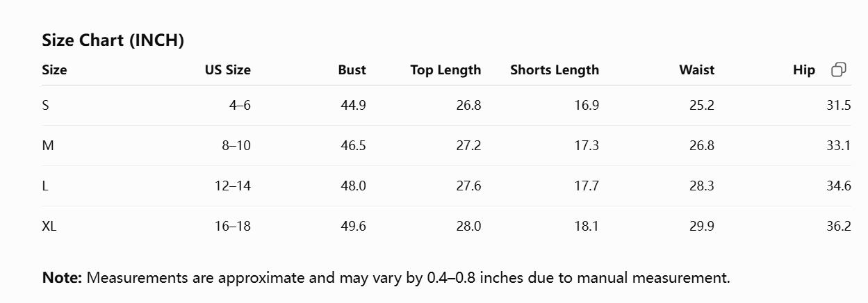Select the Size column header
This screenshot has width=868, height=303.
54,69
